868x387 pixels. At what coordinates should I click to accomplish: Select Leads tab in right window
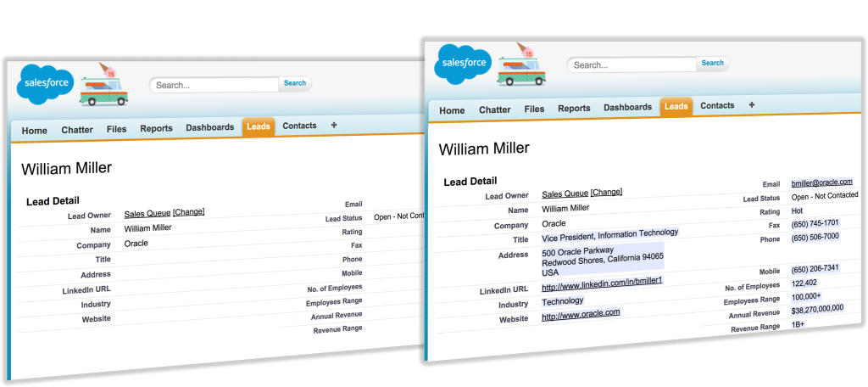pyautogui.click(x=676, y=106)
